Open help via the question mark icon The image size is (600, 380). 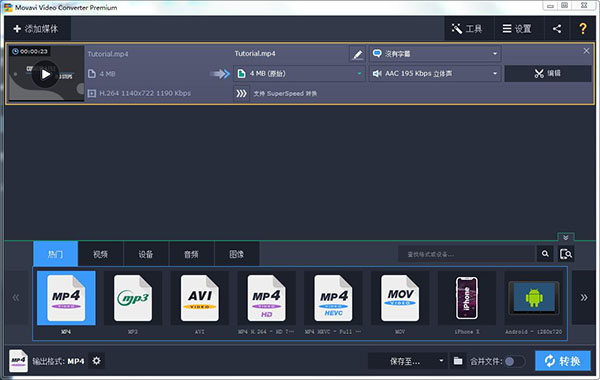pos(583,29)
